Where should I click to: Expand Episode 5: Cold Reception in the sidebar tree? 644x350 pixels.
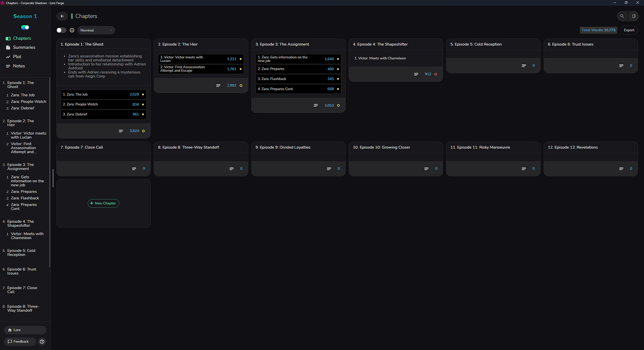point(22,252)
